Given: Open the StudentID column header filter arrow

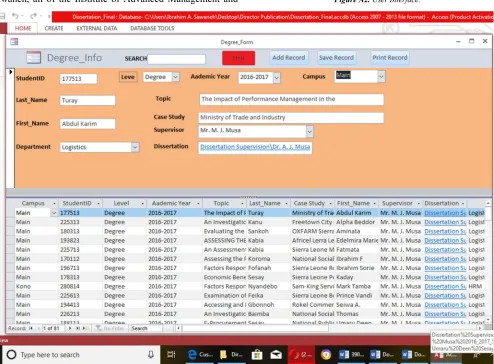Looking at the screenshot, I should 98,203.
